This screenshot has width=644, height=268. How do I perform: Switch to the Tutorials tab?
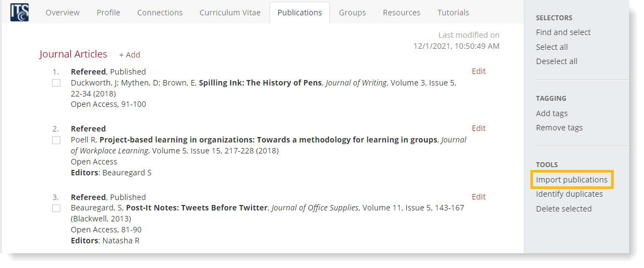tap(453, 13)
